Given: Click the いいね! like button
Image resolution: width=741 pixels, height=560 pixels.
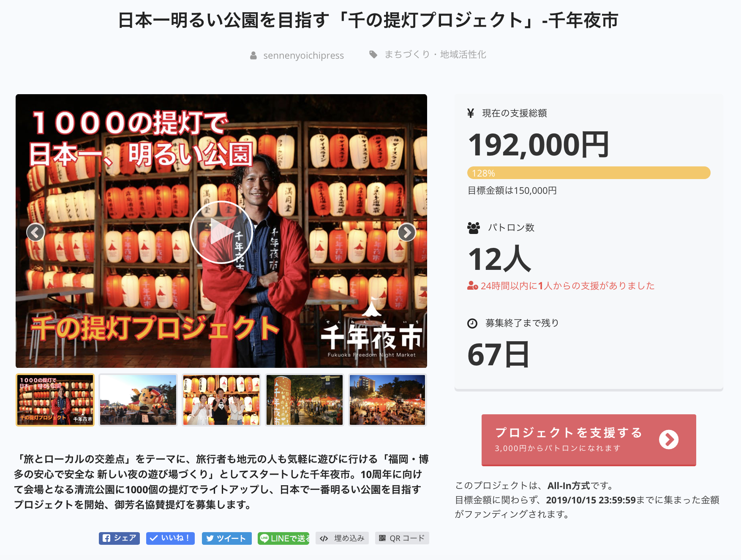Looking at the screenshot, I should (170, 538).
